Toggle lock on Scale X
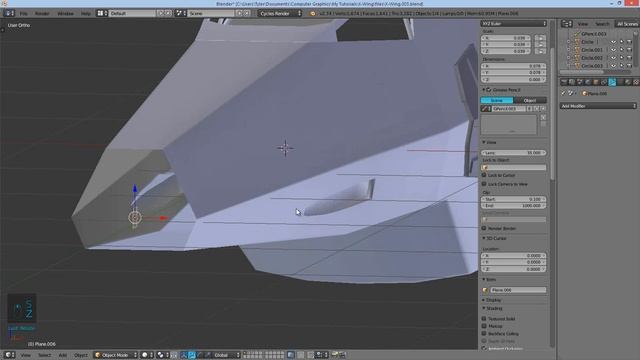Image resolution: width=640 pixels, height=360 pixels. 540,38
